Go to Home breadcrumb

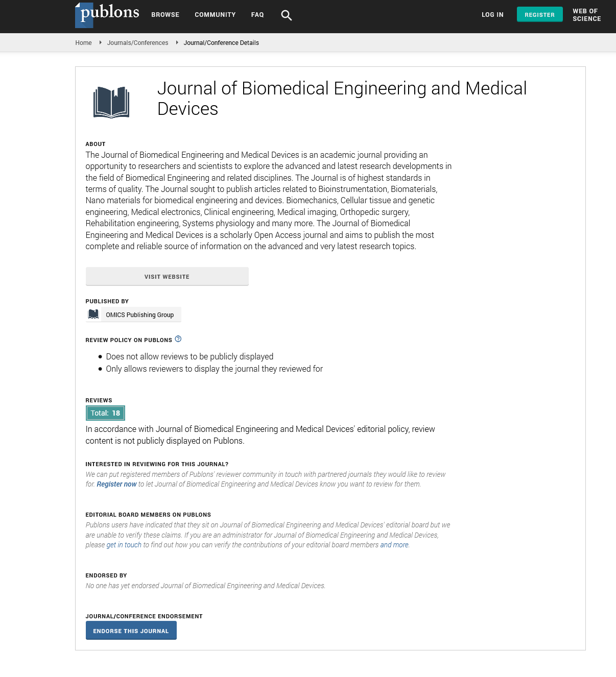[x=83, y=43]
